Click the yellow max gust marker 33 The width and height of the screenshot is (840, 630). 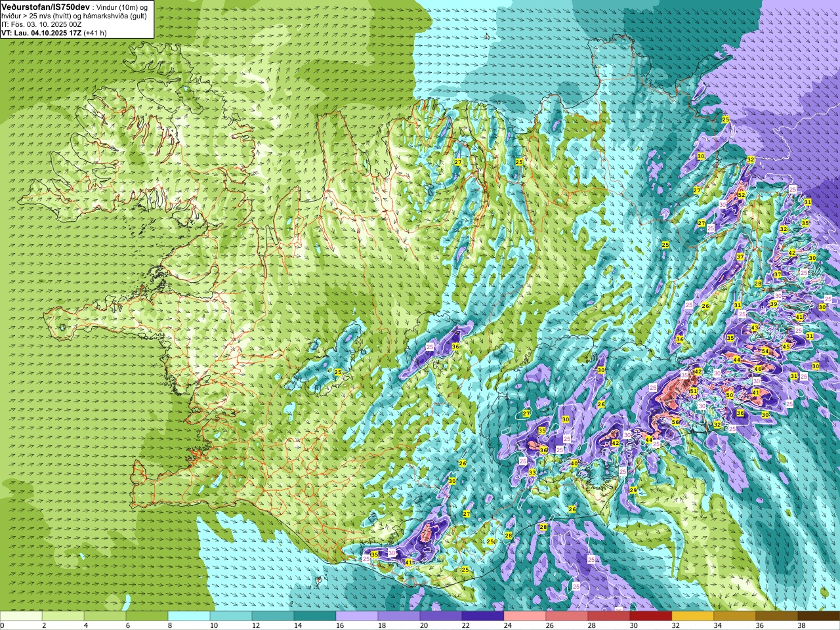(x=532, y=472)
